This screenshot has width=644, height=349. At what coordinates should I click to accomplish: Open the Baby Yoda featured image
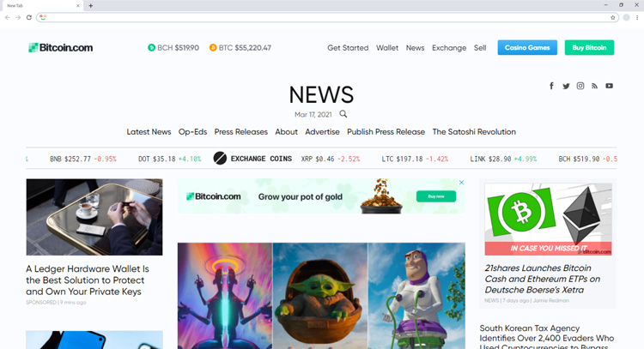point(320,296)
